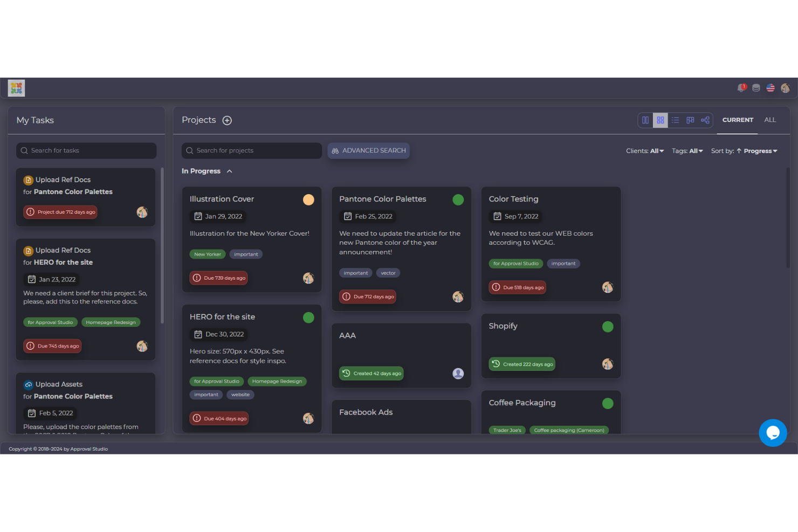
Task: Open the chat support bubble
Action: (x=773, y=433)
